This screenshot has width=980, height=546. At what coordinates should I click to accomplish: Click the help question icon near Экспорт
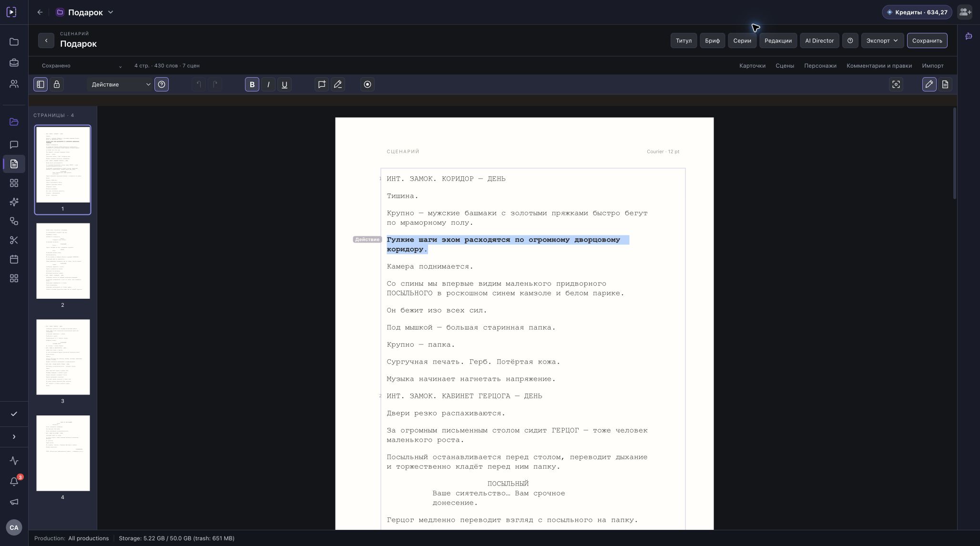point(850,40)
